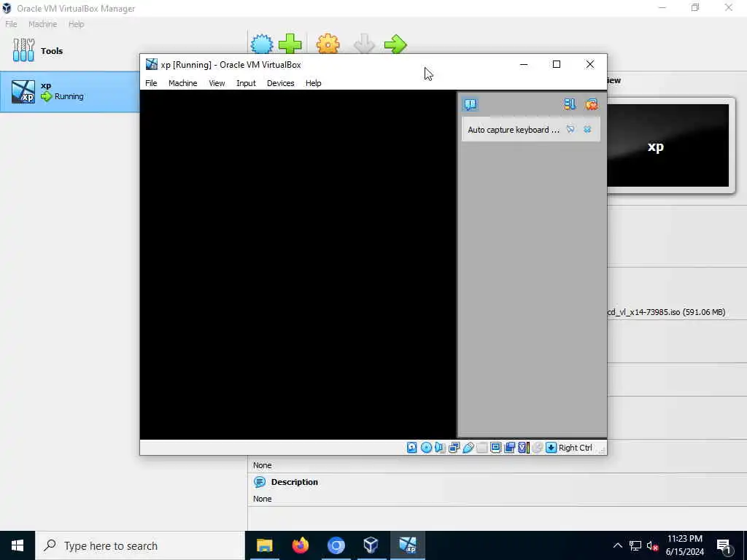
Task: Click the New machine toolbar icon
Action: pyautogui.click(x=262, y=44)
